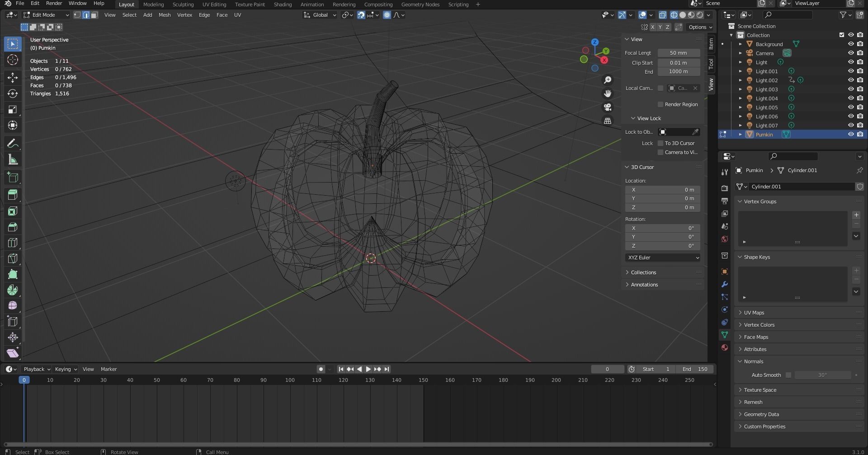Toggle visibility of Light.003
868x455 pixels.
point(851,89)
